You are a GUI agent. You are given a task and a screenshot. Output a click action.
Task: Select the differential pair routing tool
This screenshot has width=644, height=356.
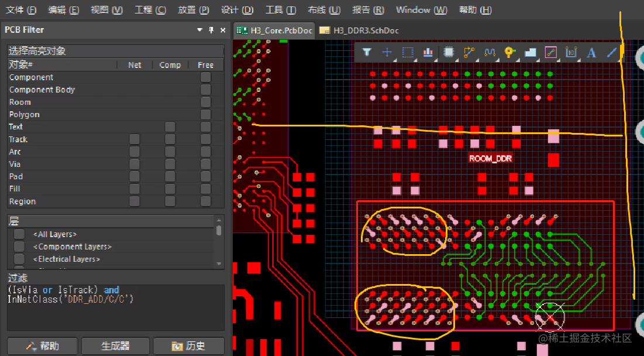[489, 52]
